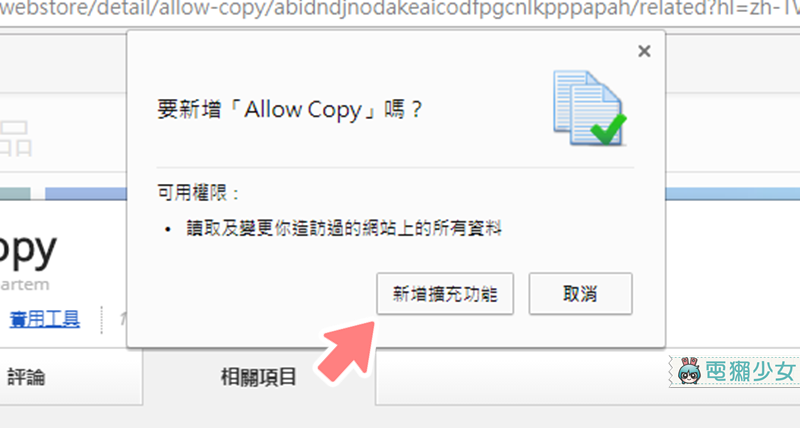Click the 可用權限 label
The width and height of the screenshot is (800, 428).
[198, 192]
